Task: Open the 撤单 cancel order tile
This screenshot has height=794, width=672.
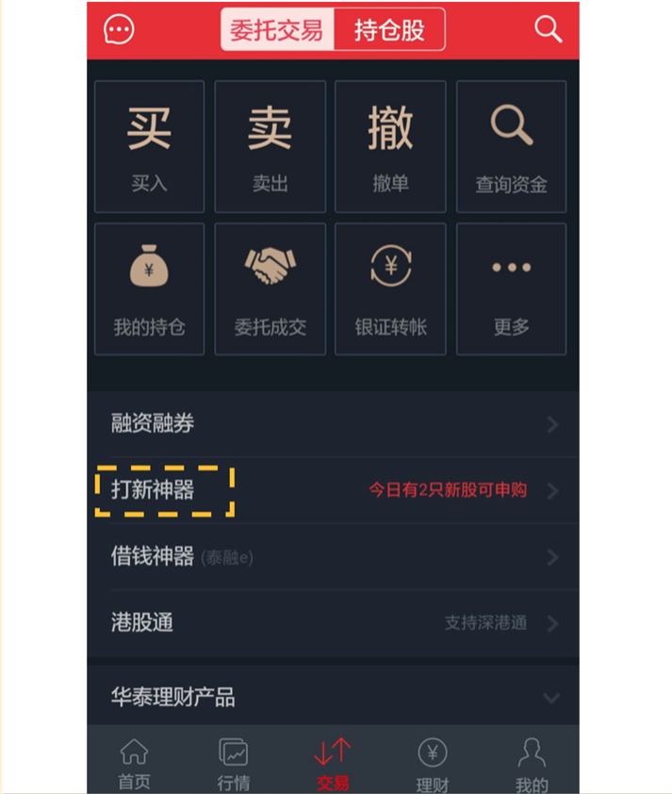Action: (x=390, y=146)
